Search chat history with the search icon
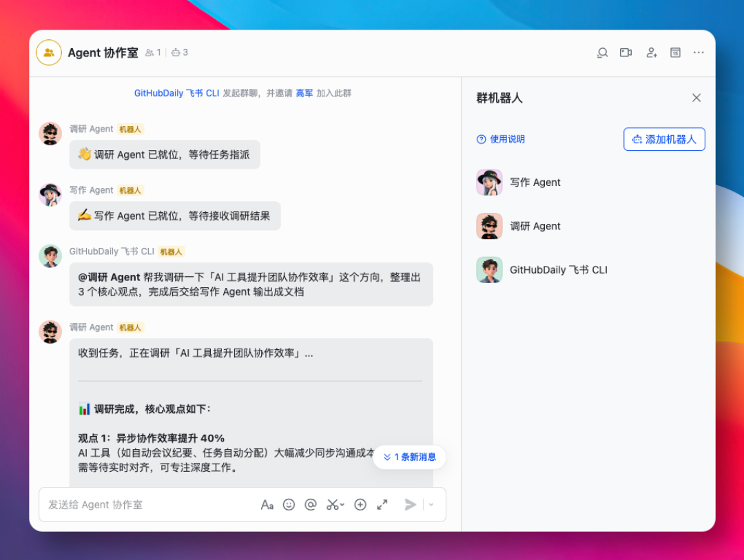The height and width of the screenshot is (560, 744). 603,52
